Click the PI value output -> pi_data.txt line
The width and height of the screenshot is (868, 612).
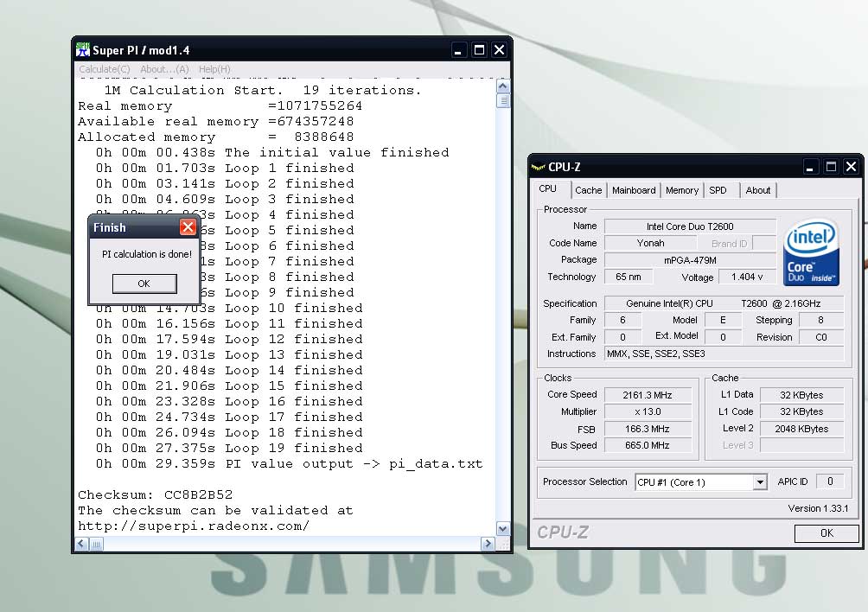click(289, 463)
